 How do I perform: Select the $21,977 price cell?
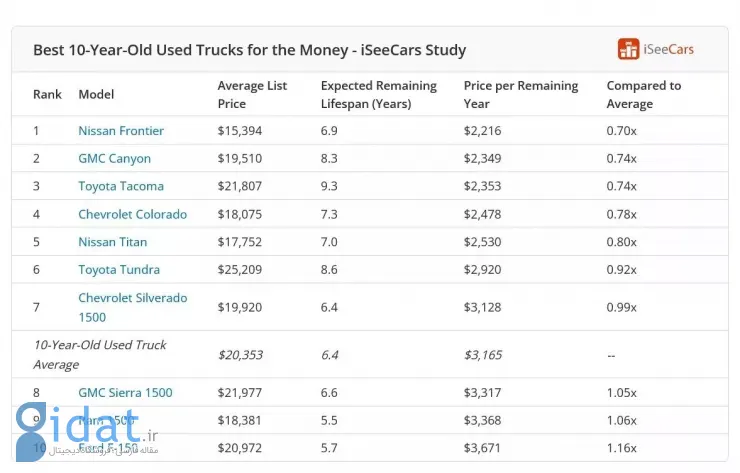tap(240, 392)
